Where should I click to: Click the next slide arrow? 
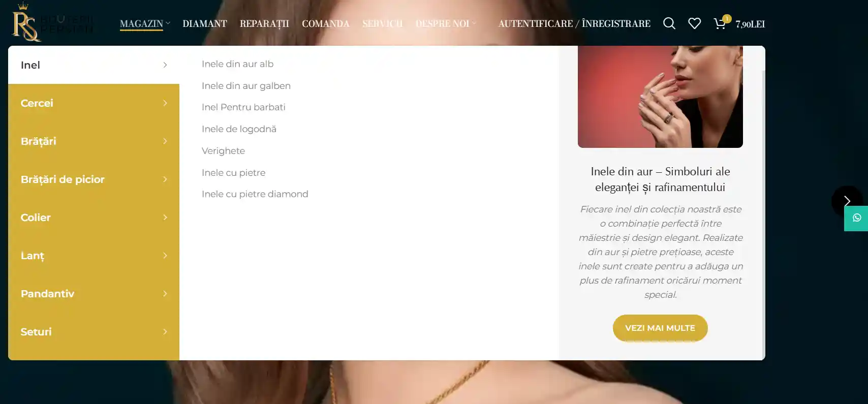(847, 201)
